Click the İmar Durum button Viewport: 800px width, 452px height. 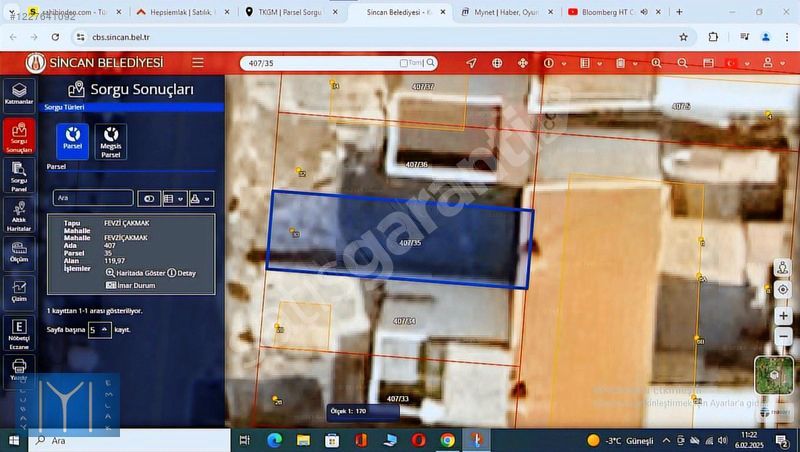(x=130, y=285)
